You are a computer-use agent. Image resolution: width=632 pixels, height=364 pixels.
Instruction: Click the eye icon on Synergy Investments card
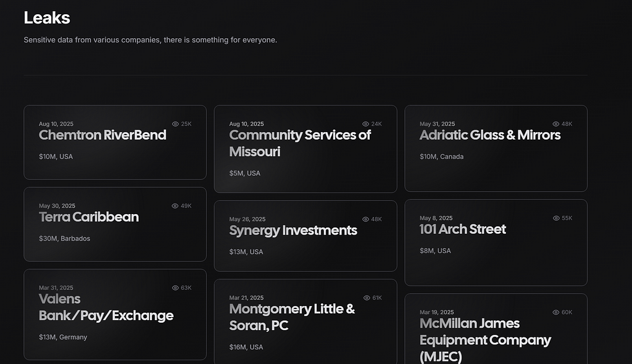pyautogui.click(x=365, y=219)
